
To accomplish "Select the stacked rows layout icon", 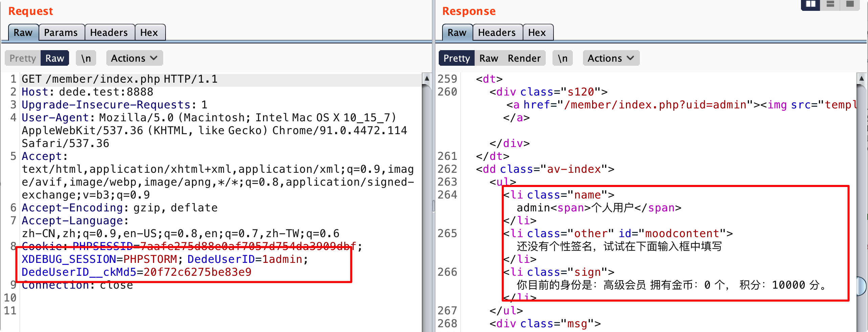I will (x=830, y=4).
